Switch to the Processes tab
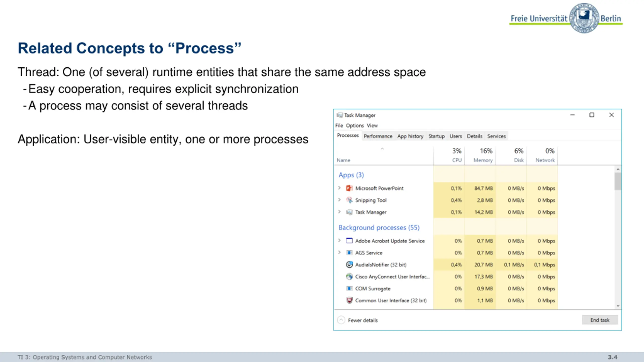 click(348, 135)
